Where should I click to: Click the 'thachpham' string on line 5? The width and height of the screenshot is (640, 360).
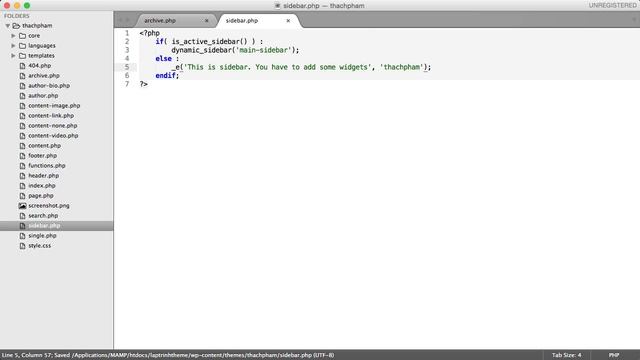click(402, 67)
